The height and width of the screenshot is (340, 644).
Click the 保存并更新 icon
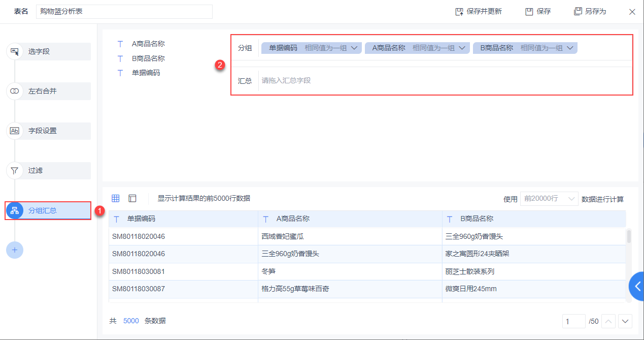(459, 11)
